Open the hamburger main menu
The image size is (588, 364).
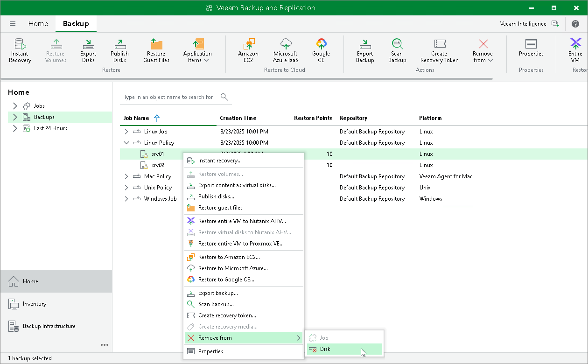13,24
